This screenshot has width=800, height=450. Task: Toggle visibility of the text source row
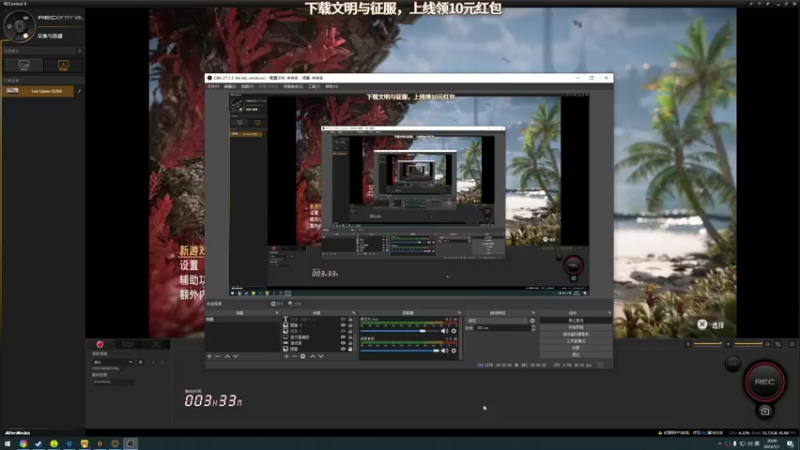click(343, 319)
